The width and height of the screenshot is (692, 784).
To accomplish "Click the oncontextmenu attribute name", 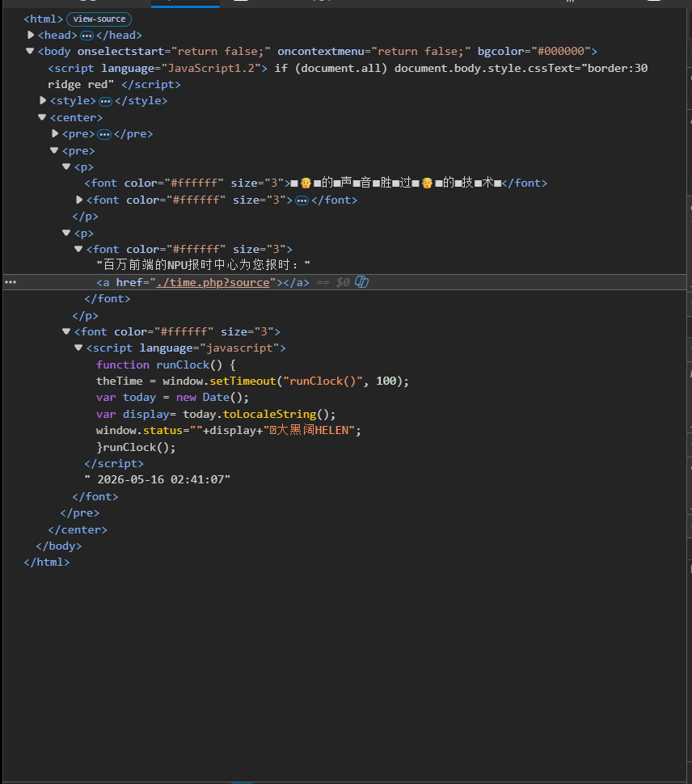I will pos(321,52).
